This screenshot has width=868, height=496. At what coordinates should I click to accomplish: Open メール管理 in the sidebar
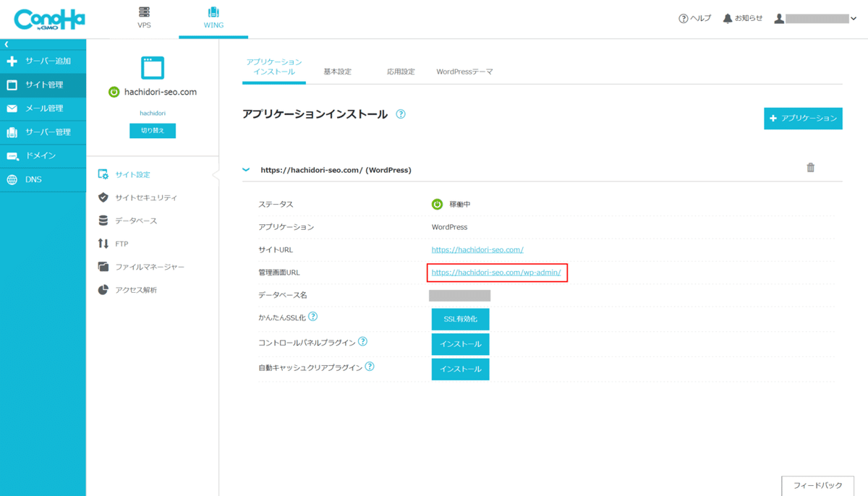click(43, 108)
